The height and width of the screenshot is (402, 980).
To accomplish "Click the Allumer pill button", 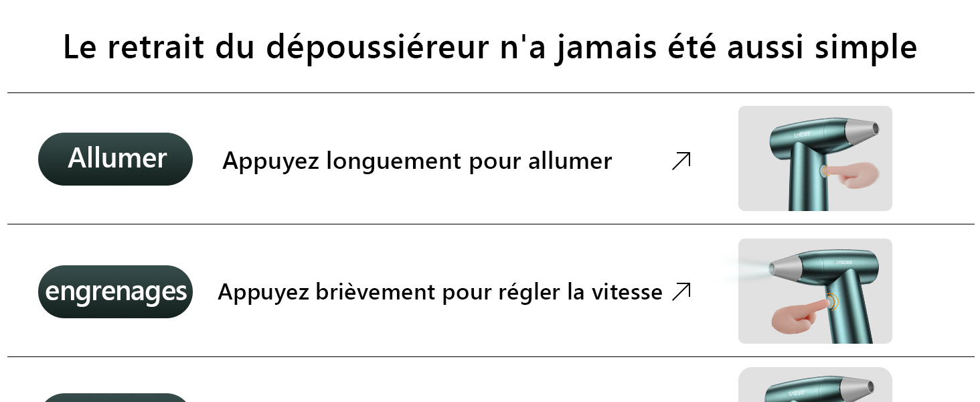I will tap(115, 159).
